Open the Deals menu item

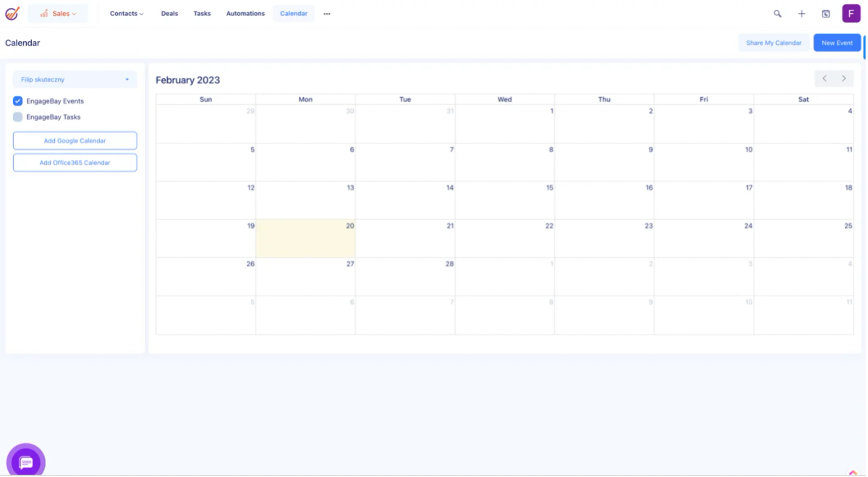coord(169,14)
